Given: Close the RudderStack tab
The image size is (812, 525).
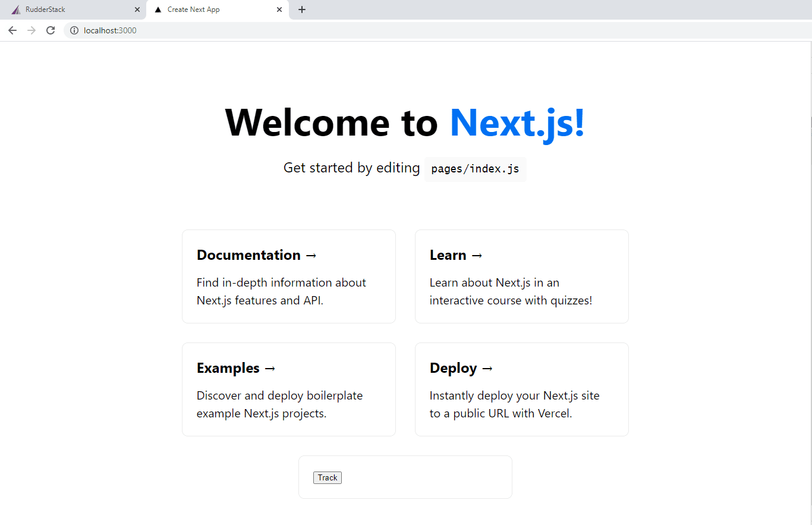Looking at the screenshot, I should point(137,10).
